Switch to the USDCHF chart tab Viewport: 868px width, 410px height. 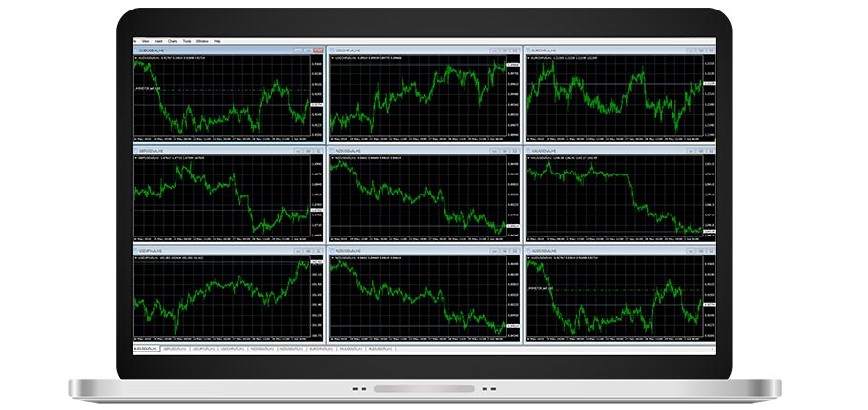pyautogui.click(x=232, y=349)
